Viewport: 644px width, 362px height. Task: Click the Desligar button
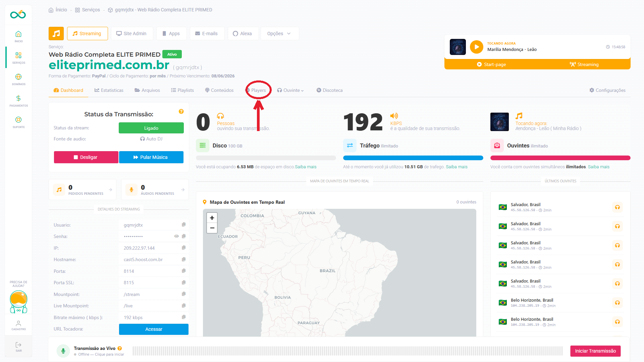click(x=86, y=157)
